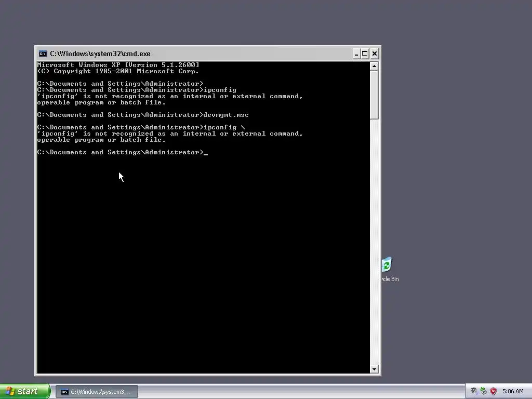
Task: Click the scrollbar up arrow in cmd
Action: click(374, 66)
